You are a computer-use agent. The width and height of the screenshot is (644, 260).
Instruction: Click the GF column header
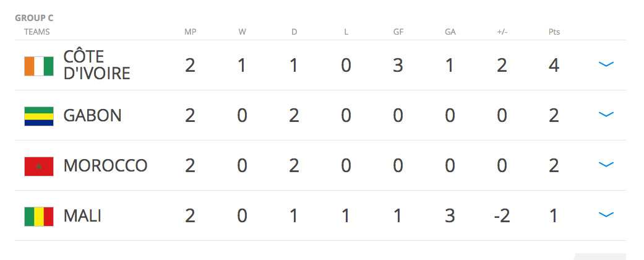point(398,32)
